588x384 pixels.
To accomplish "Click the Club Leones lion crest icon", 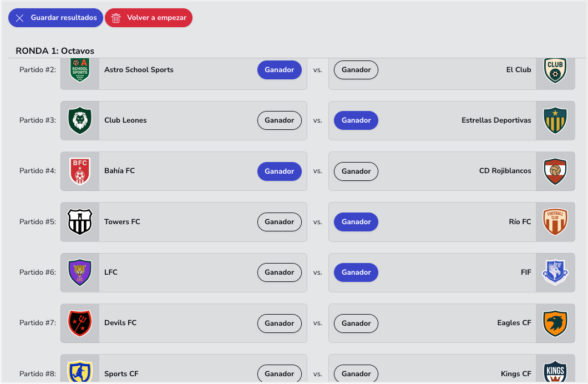I will [x=80, y=120].
